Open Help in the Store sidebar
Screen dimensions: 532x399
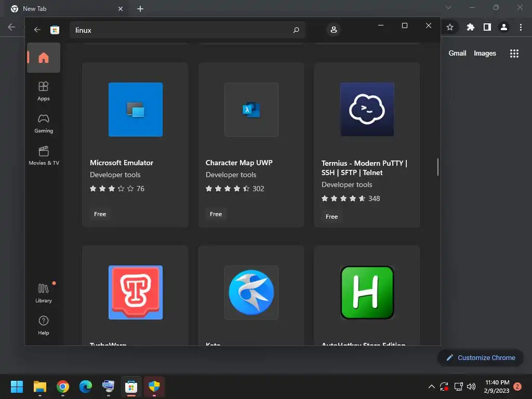(44, 325)
